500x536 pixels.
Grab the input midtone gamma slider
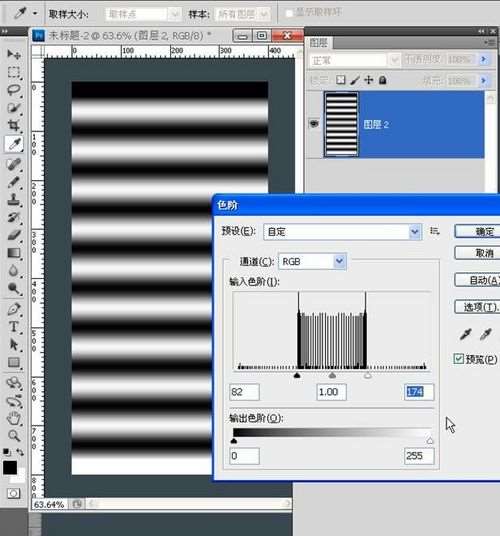332,375
